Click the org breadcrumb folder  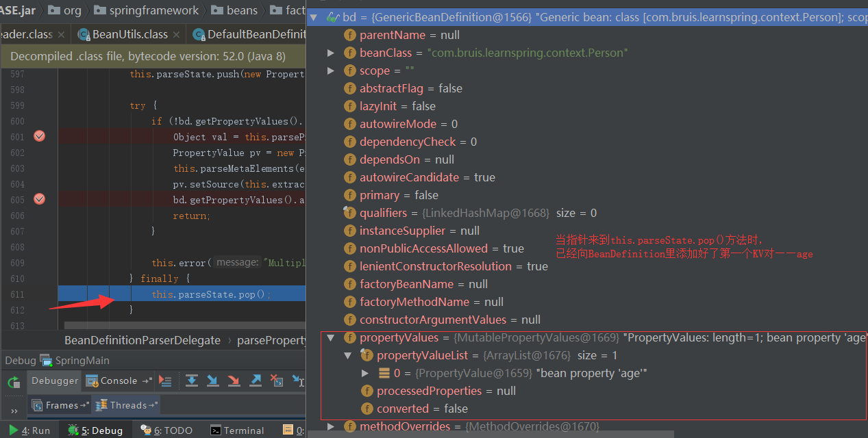point(64,10)
